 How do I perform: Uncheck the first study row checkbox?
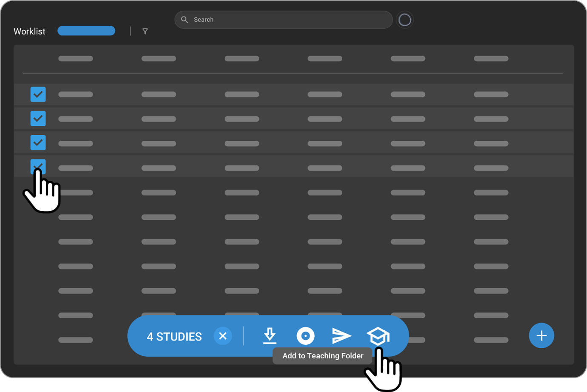pos(38,94)
